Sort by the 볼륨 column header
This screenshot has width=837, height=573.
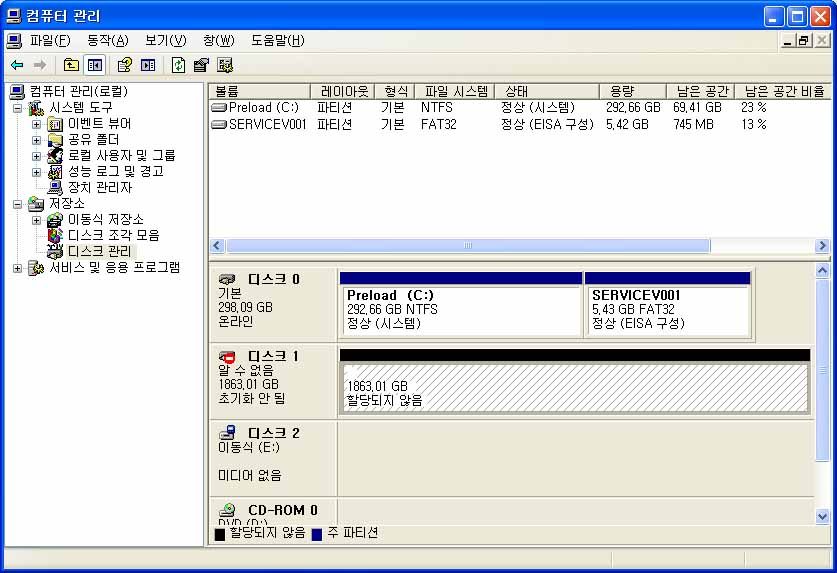click(259, 91)
